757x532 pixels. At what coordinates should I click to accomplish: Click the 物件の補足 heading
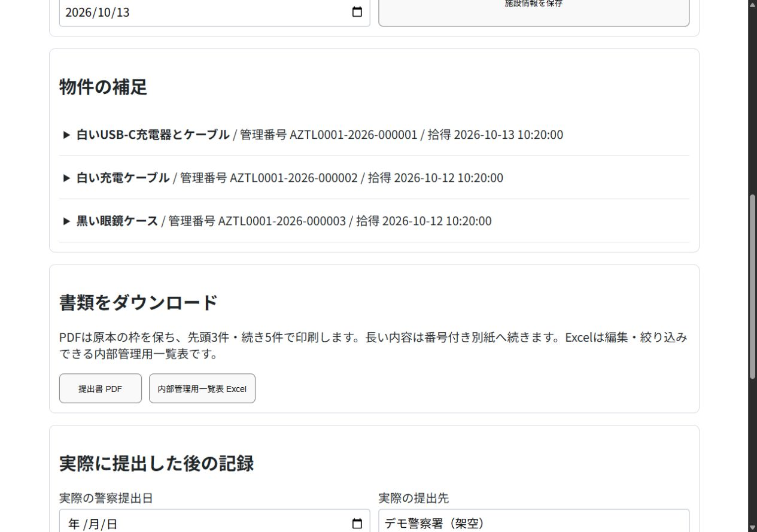click(103, 87)
